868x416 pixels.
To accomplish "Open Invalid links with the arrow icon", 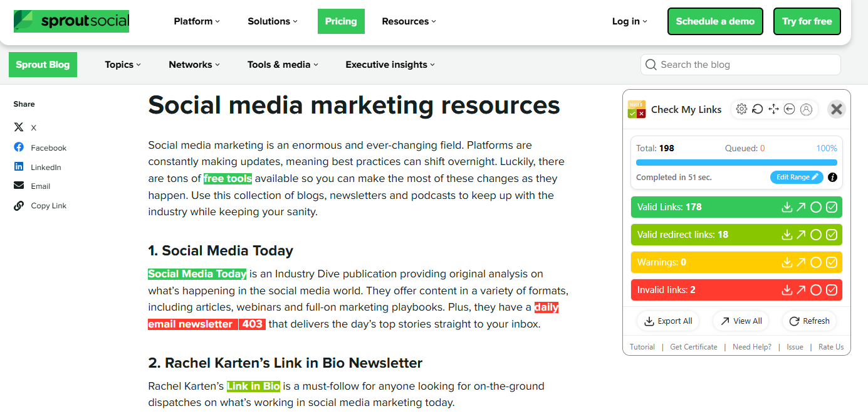I will click(801, 290).
